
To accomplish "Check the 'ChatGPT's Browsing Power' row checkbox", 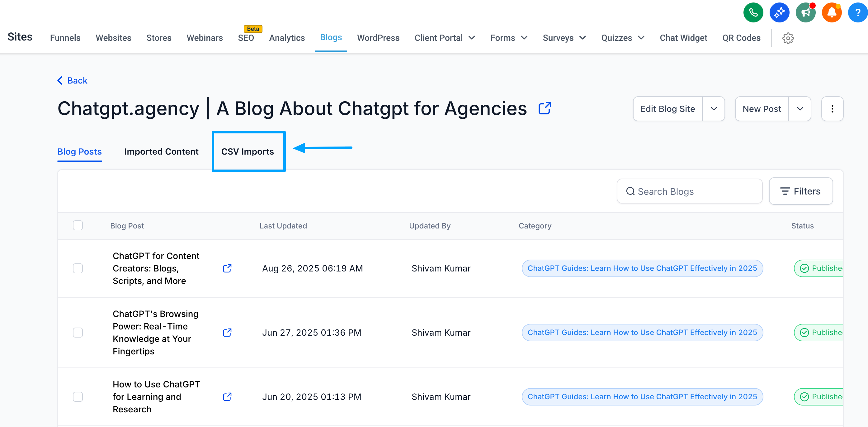I will pyautogui.click(x=78, y=332).
